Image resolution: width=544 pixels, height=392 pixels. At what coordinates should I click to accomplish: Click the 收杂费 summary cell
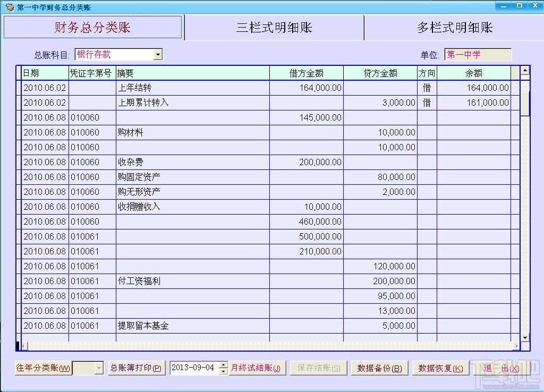[x=193, y=162]
